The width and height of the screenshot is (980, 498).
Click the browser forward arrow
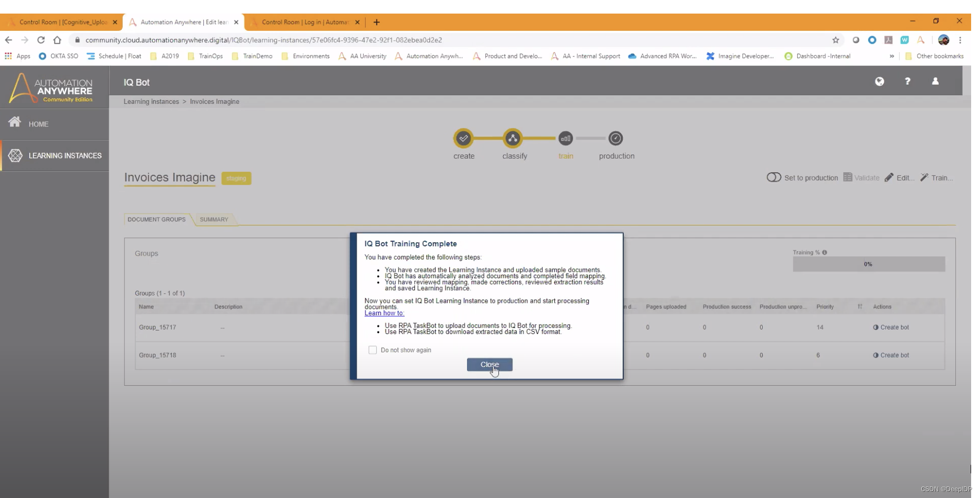pyautogui.click(x=25, y=40)
